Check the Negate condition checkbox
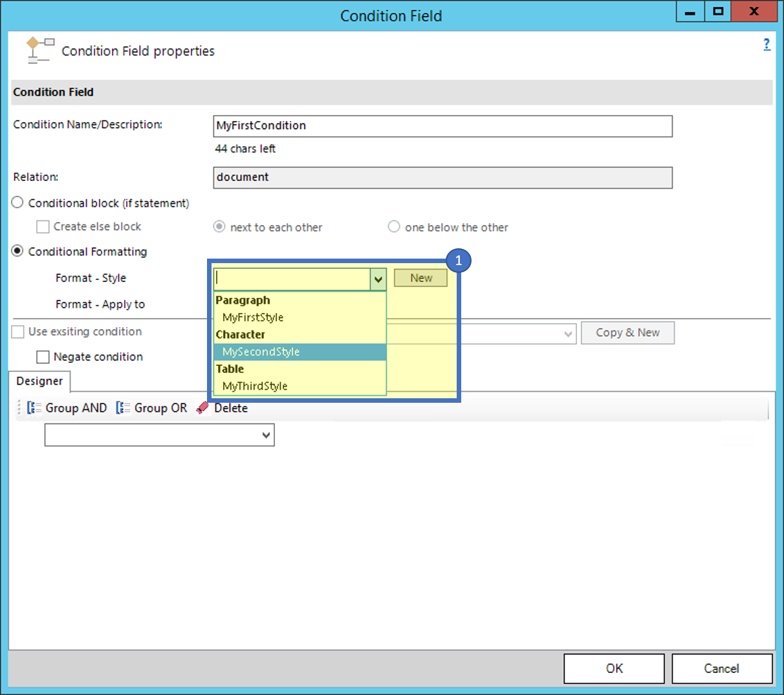The width and height of the screenshot is (784, 695). tap(43, 356)
